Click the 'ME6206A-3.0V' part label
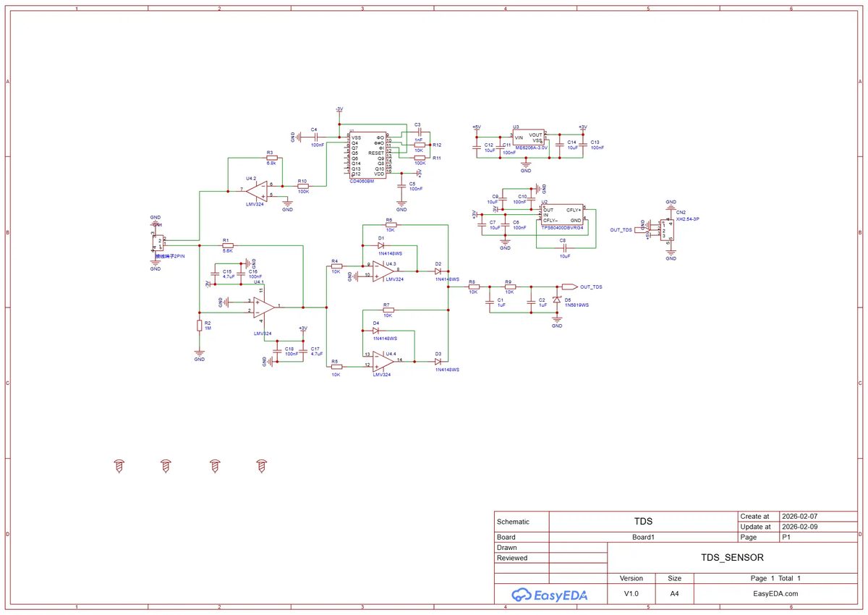 tap(531, 146)
